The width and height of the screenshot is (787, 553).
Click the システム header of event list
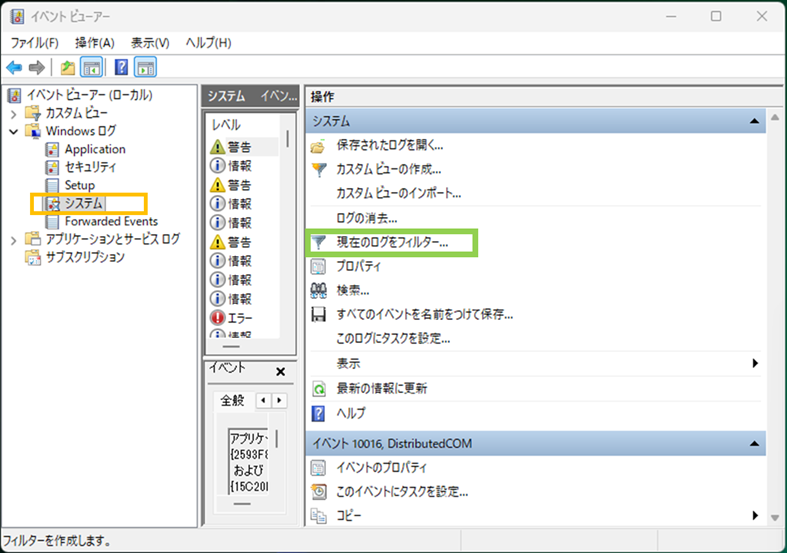coord(226,96)
